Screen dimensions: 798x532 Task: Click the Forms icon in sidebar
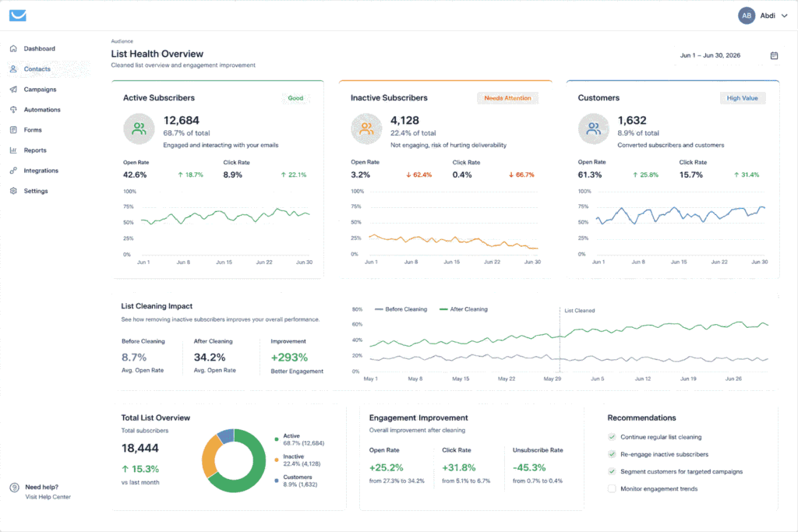(x=13, y=130)
